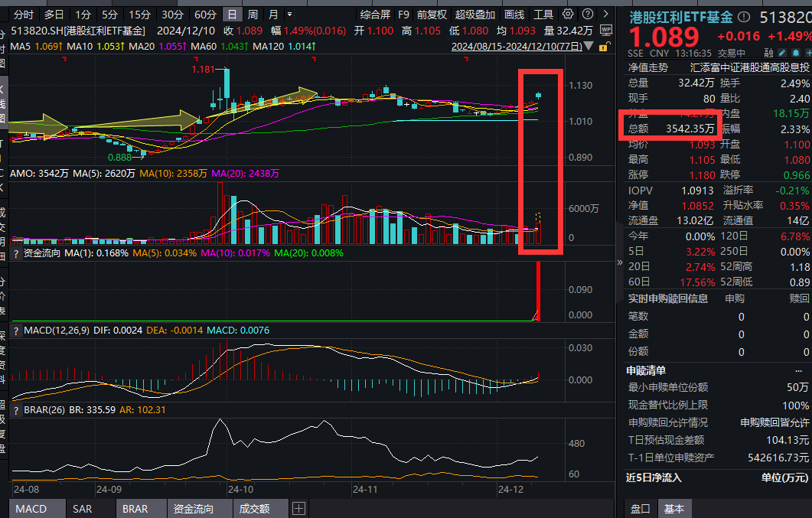Click the 画线 drawing button
The image size is (812, 518).
click(514, 15)
